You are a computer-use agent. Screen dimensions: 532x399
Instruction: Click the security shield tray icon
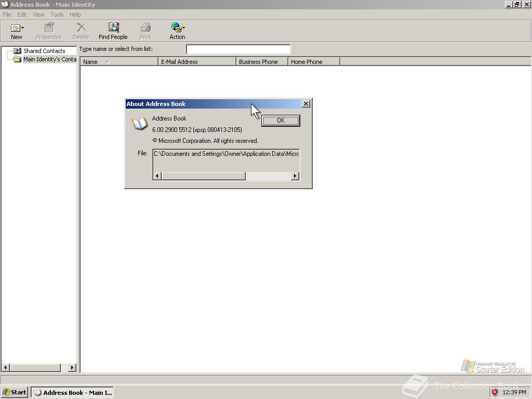[495, 393]
